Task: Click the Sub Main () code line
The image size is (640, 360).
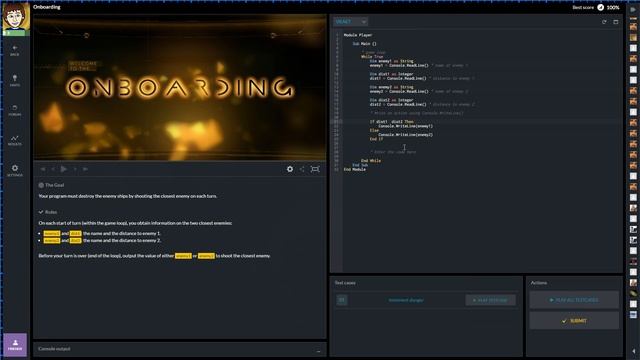Action: pyautogui.click(x=364, y=44)
